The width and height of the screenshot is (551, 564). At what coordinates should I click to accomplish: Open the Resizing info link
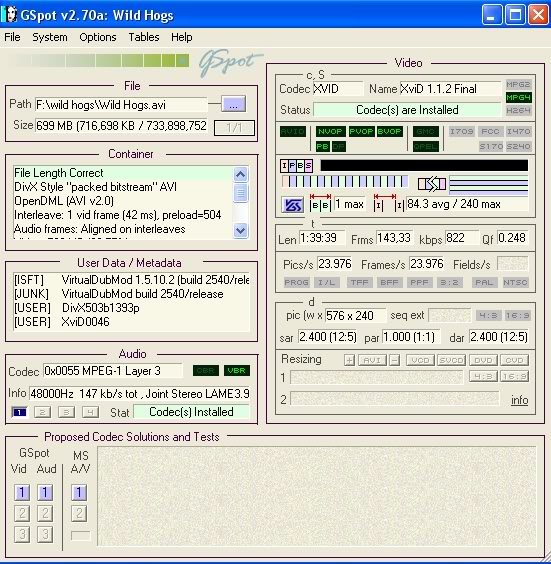519,400
